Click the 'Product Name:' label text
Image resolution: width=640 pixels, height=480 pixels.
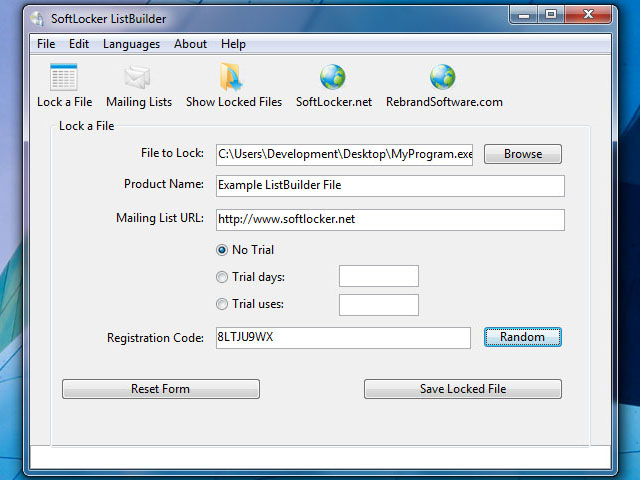point(164,184)
